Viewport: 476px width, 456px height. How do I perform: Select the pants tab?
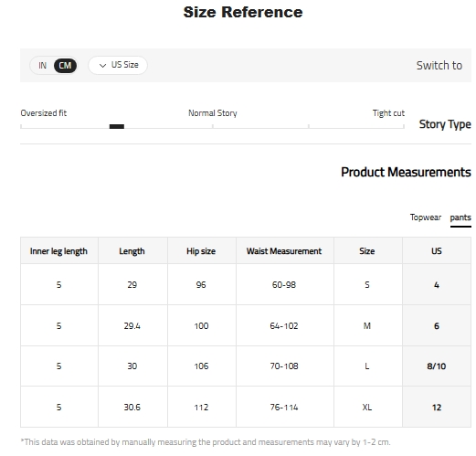[x=460, y=217]
